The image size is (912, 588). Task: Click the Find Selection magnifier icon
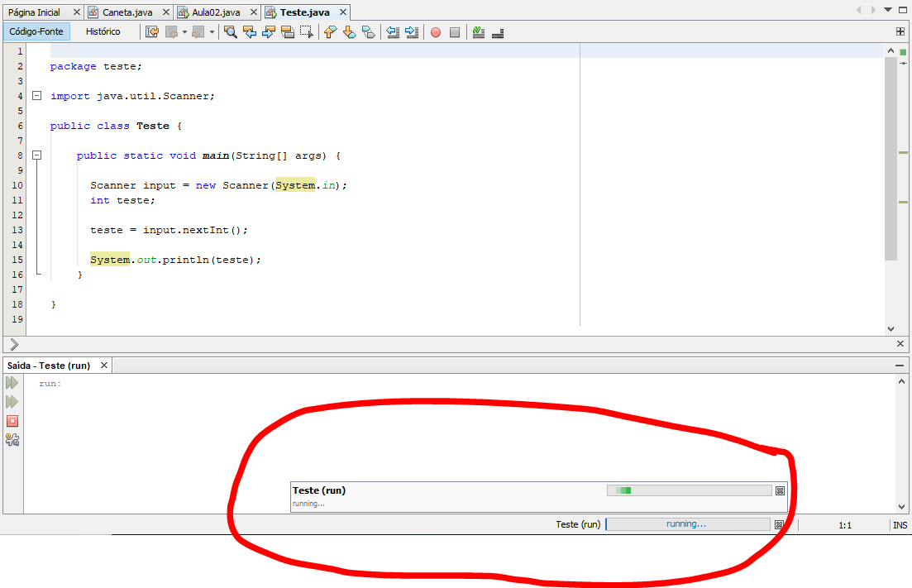(231, 32)
